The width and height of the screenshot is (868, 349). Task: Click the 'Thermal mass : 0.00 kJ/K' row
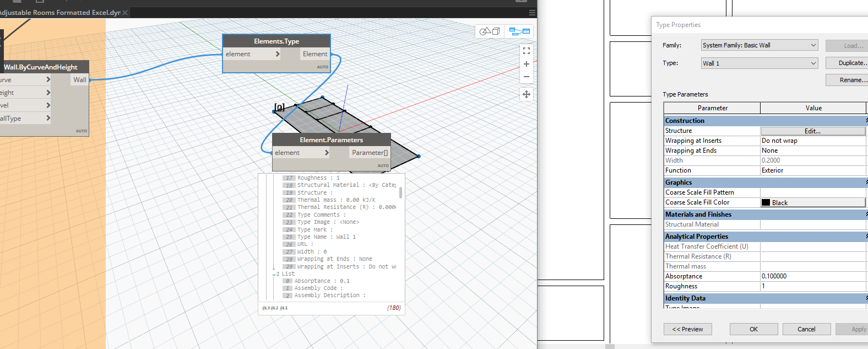[336, 200]
